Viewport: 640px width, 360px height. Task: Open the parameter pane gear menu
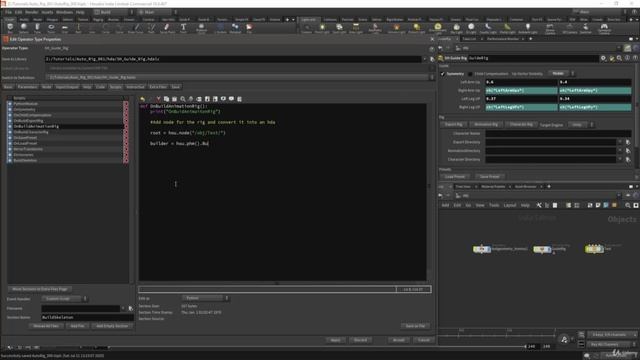[603, 58]
